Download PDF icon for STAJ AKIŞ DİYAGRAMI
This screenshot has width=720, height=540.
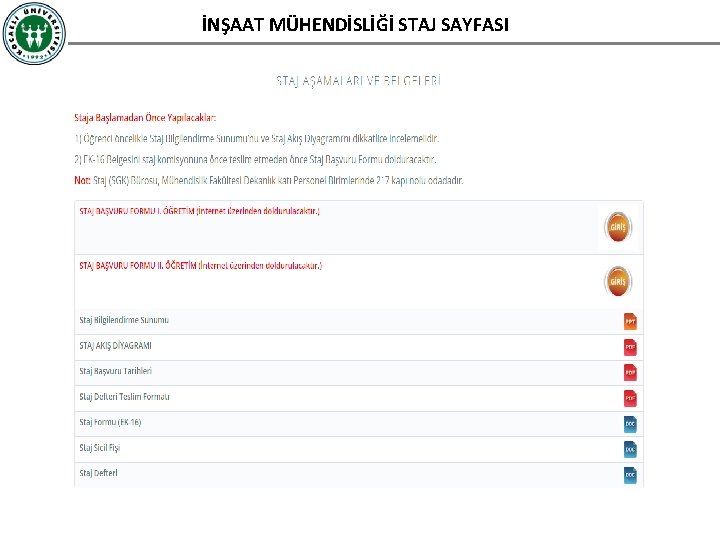(x=630, y=347)
